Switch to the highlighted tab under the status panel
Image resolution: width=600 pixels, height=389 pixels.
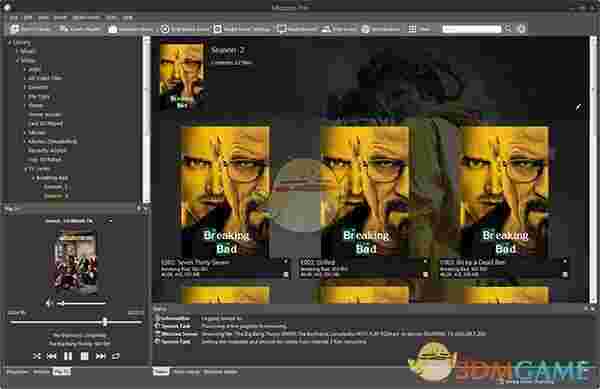click(161, 372)
